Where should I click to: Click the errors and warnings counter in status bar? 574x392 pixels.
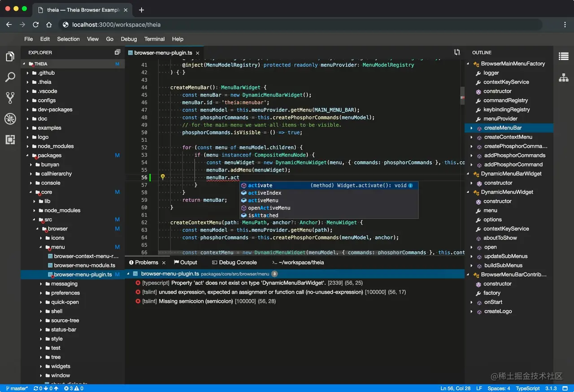[74, 388]
